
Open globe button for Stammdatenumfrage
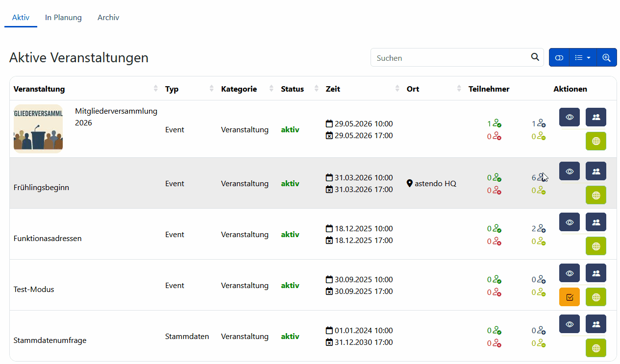coord(595,348)
